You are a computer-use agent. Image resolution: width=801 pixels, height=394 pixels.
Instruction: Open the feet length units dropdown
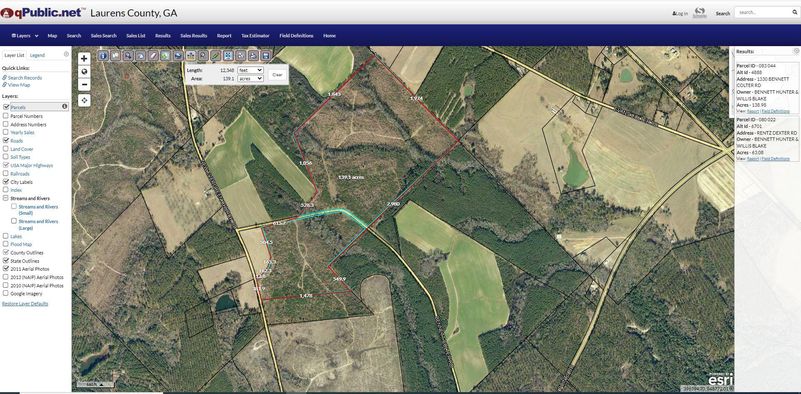point(250,70)
